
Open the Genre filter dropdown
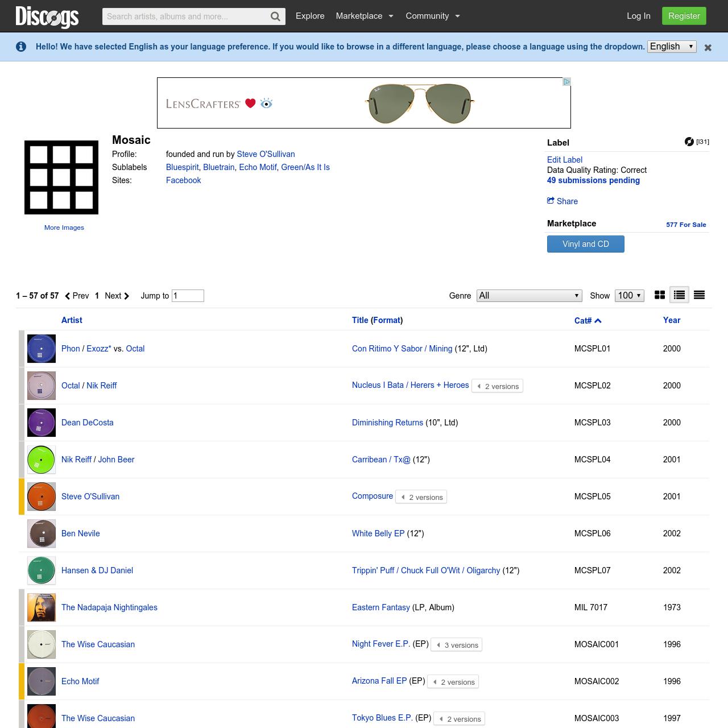[x=530, y=296]
